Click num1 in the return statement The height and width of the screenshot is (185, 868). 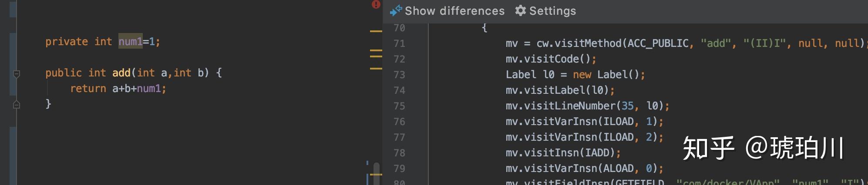click(148, 89)
